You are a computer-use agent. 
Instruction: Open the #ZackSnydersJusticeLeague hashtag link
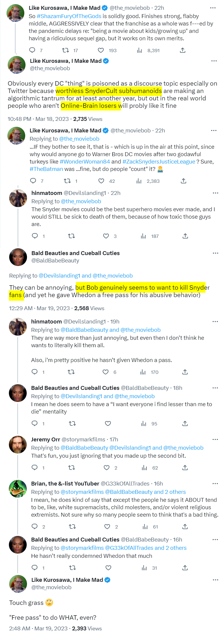pyautogui.click(x=159, y=161)
